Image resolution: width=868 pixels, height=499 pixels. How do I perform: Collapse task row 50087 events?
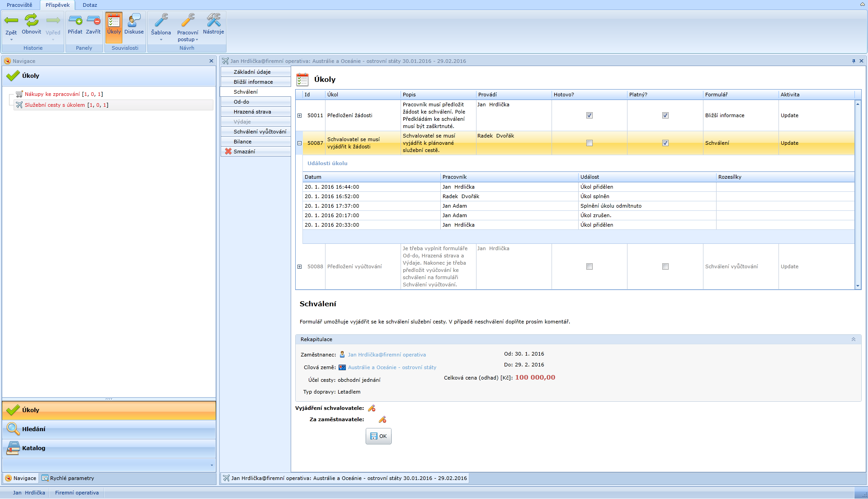point(299,143)
